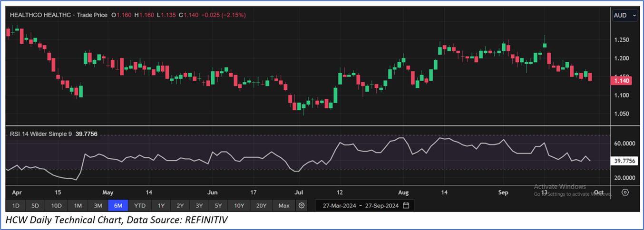This screenshot has height=230, width=644.
Task: Select the 5Y time range
Action: pos(218,206)
